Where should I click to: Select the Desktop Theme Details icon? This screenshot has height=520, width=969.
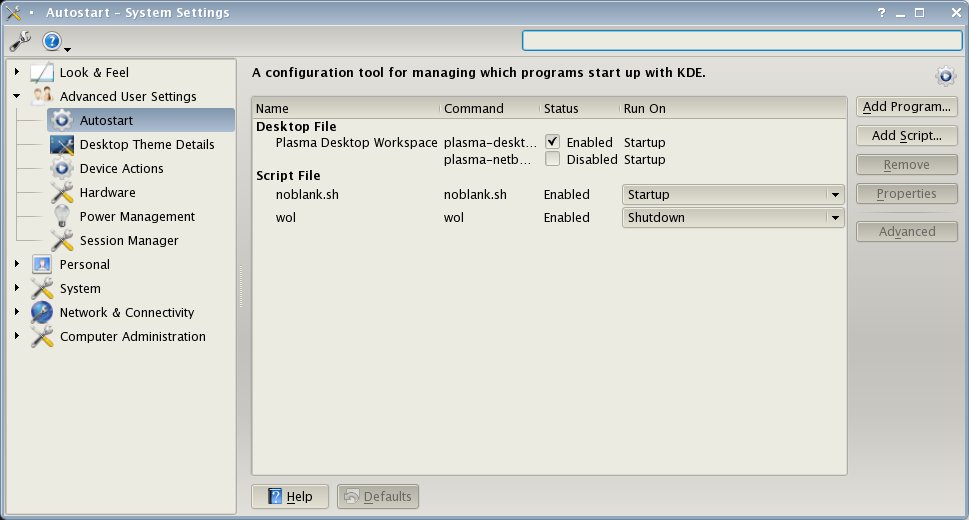pyautogui.click(x=62, y=145)
